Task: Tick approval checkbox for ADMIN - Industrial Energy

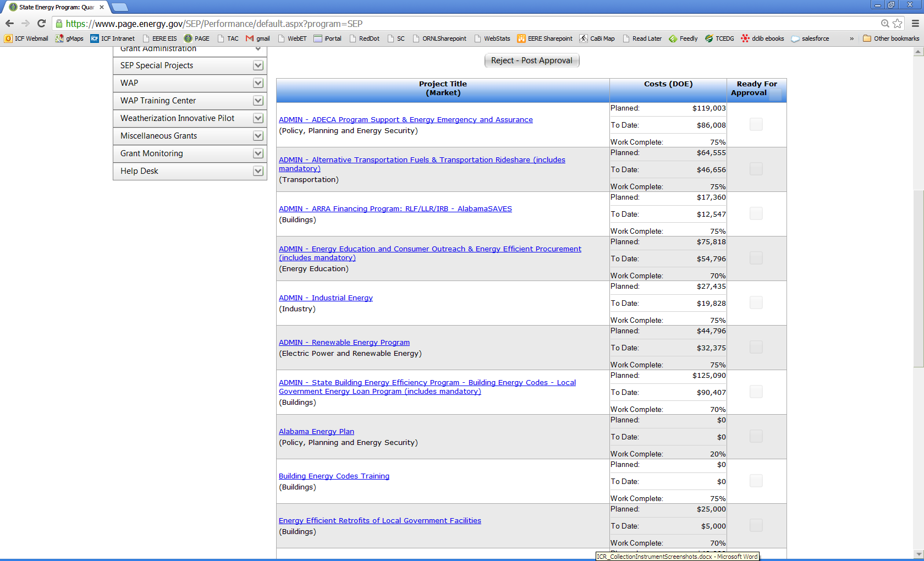Action: coord(756,302)
